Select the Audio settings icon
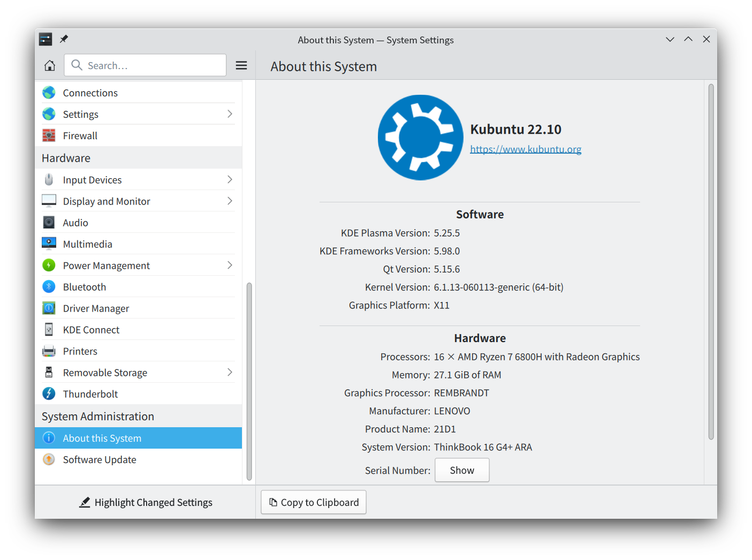752x560 pixels. (x=49, y=222)
